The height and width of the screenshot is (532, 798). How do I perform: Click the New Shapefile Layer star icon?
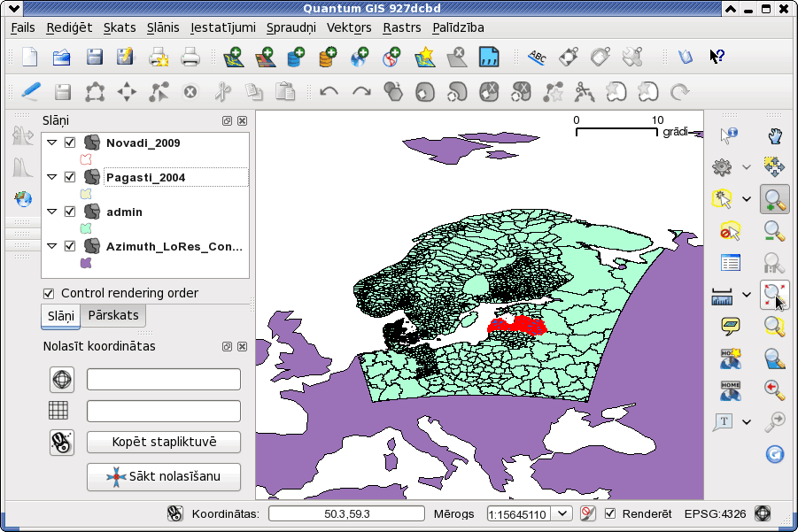click(424, 57)
